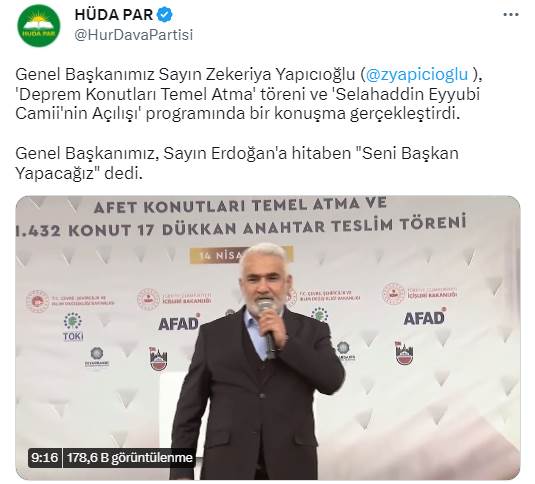This screenshot has width=535, height=484.
Task: Click the AFET KONUTLARI TEMEL ATMA banner text
Action: click(240, 205)
